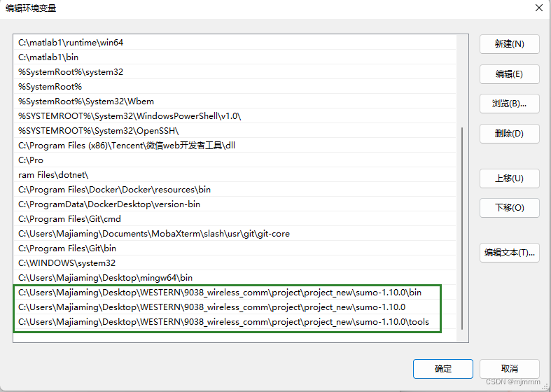Select Desktop\mingw64\bin entry

(x=235, y=278)
